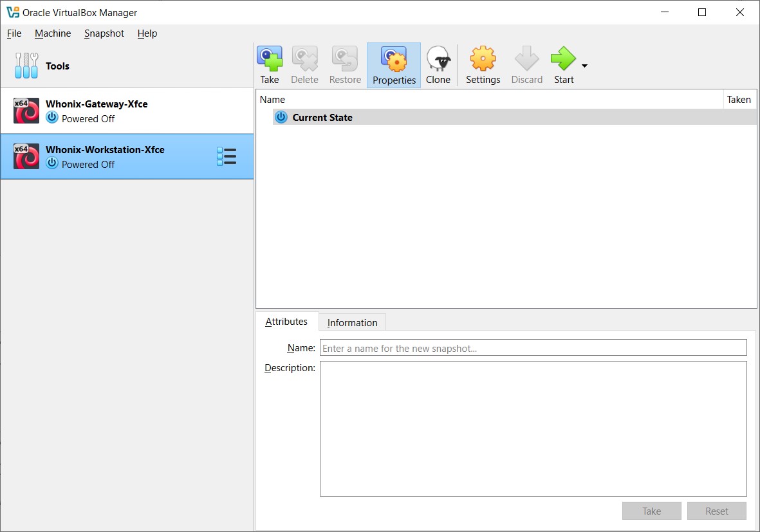Toggle the snapshot Properties pane icon
The height and width of the screenshot is (532, 760).
pyautogui.click(x=394, y=59)
